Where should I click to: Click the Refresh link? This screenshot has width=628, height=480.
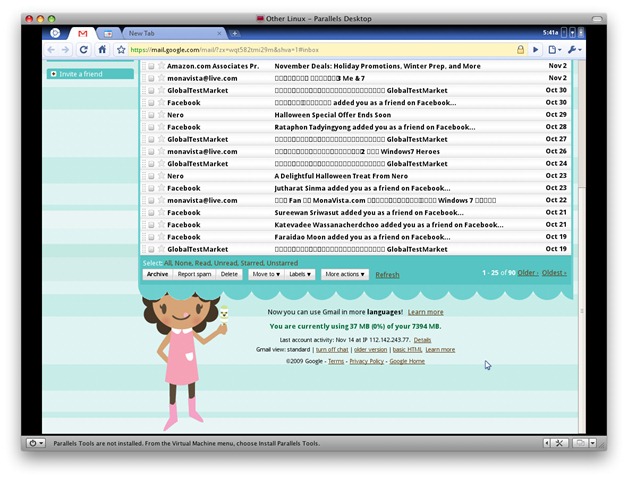point(387,275)
